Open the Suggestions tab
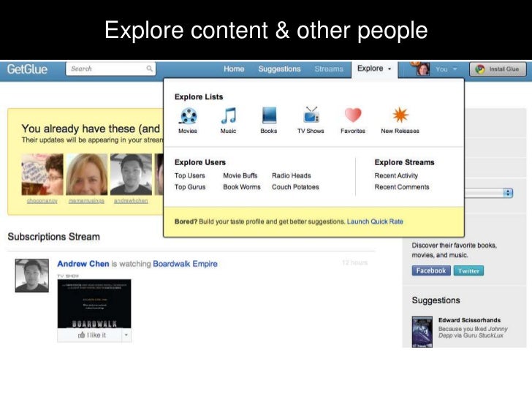The image size is (532, 399). (x=279, y=69)
